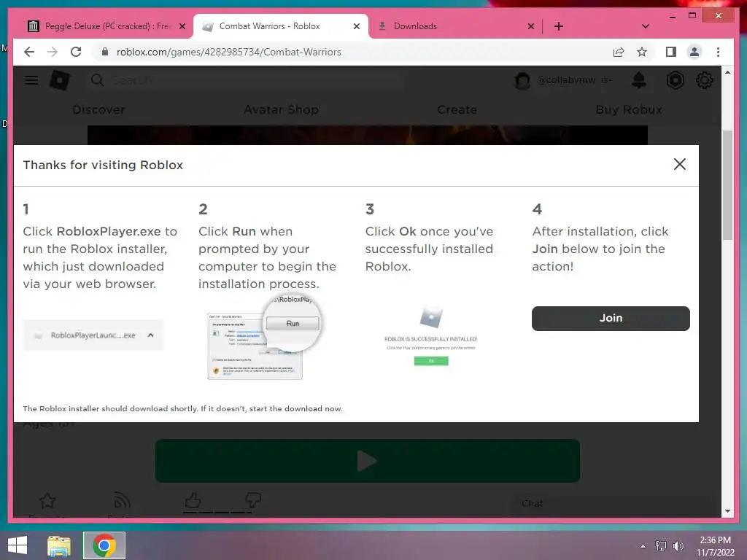The width and height of the screenshot is (747, 560).
Task: Click the RobloxPlayerLauncher exe download illustration
Action: [93, 335]
